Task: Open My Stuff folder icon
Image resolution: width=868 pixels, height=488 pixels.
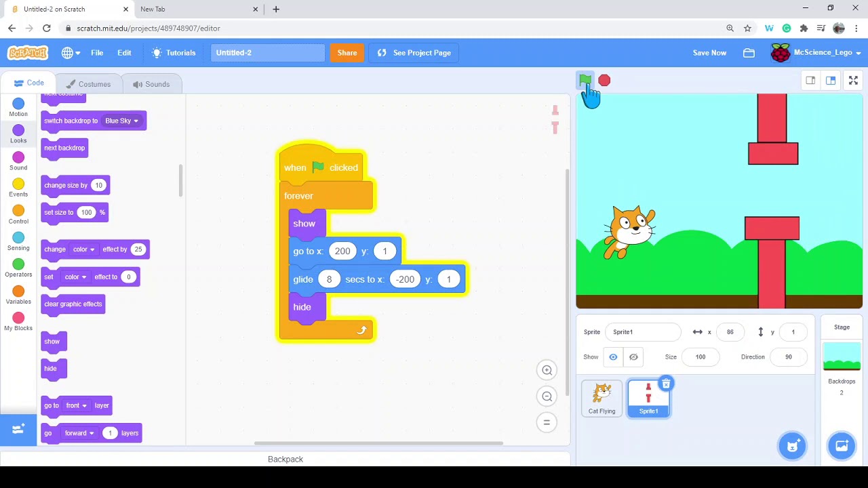Action: pyautogui.click(x=749, y=52)
